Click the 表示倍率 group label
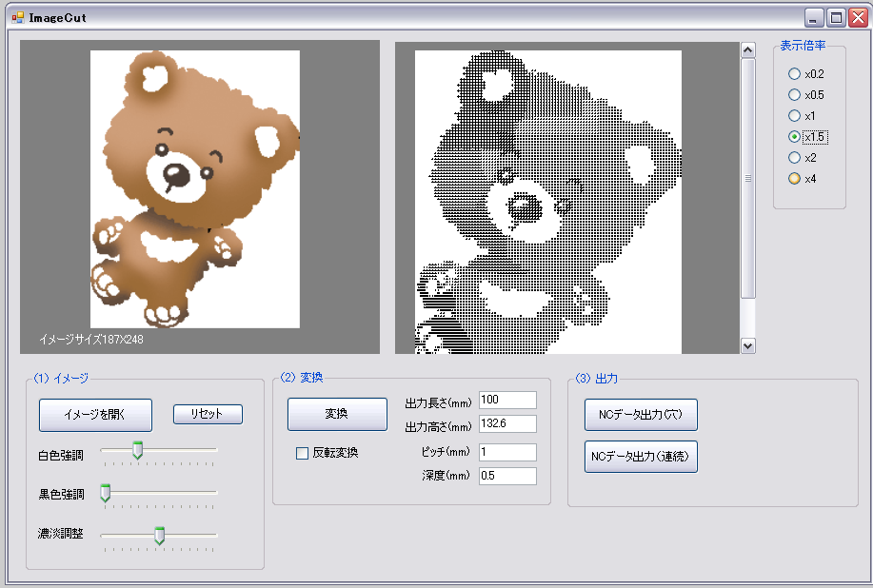The width and height of the screenshot is (873, 588). [803, 46]
